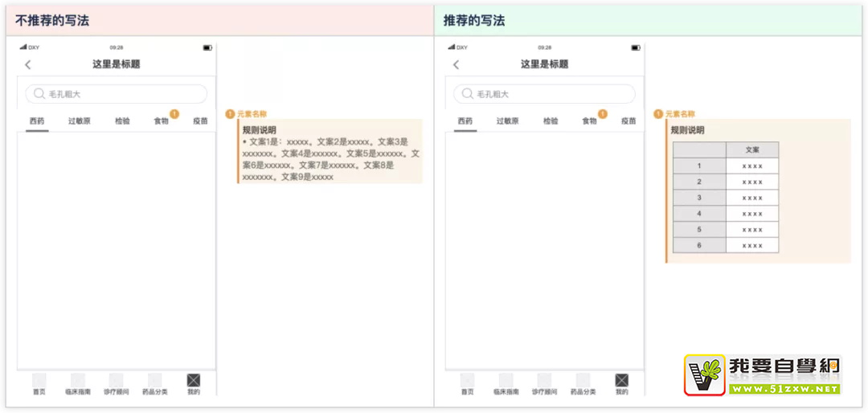Click magnifier icon in 不推荐的写法 search bar
Image resolution: width=868 pixels, height=413 pixels.
click(x=39, y=94)
